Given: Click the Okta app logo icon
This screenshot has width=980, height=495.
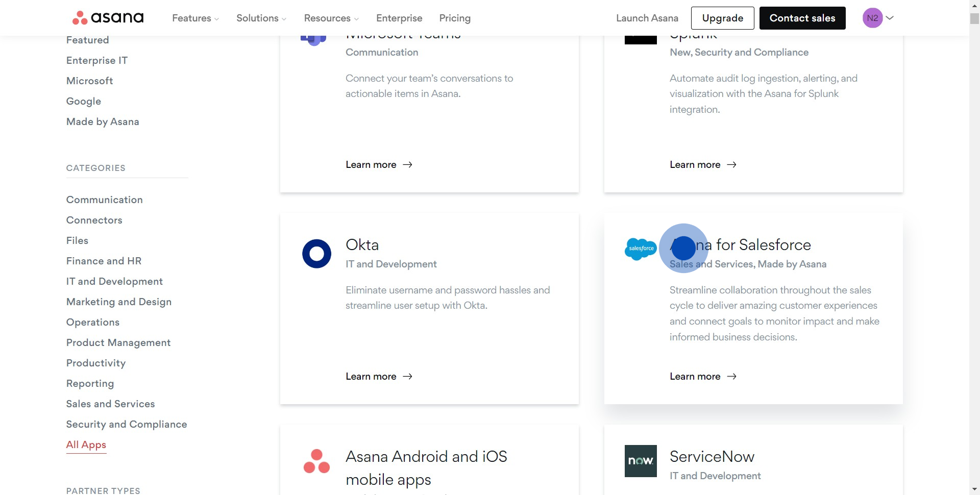Looking at the screenshot, I should click(316, 254).
